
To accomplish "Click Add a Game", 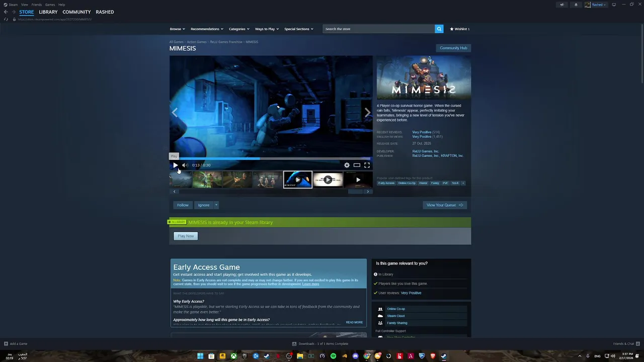I will click(16, 344).
